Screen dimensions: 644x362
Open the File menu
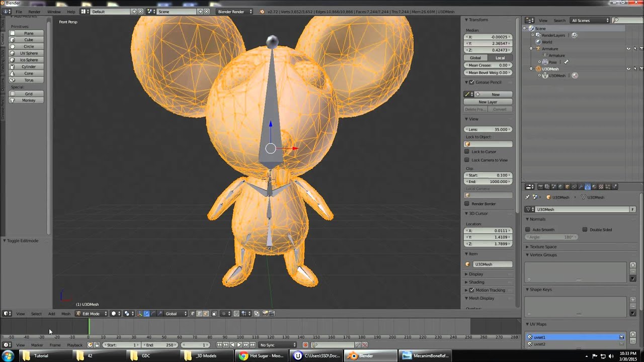(19, 12)
